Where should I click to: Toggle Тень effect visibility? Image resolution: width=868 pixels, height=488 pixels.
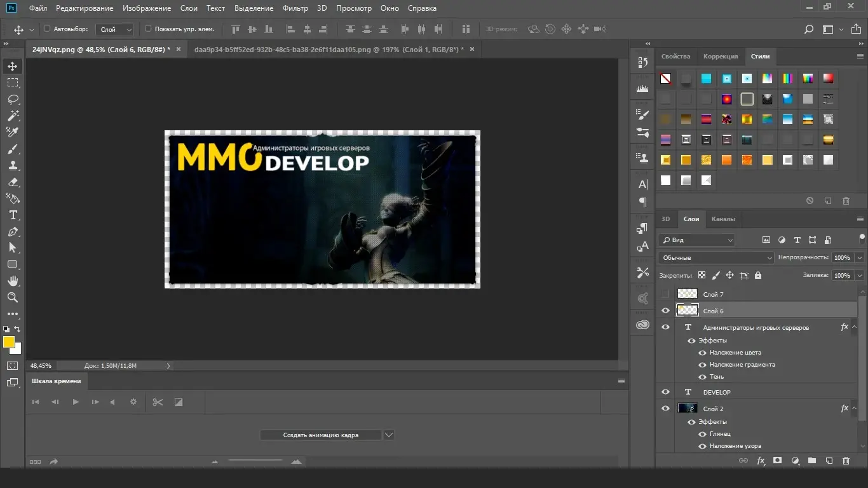702,377
